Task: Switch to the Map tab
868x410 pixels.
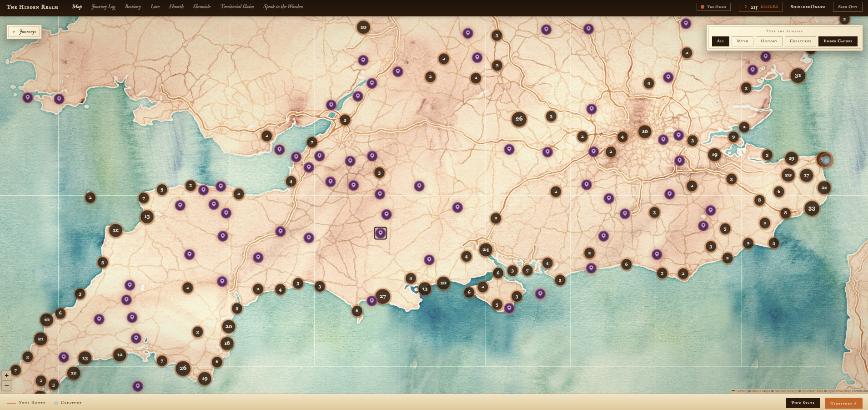Action: [77, 6]
